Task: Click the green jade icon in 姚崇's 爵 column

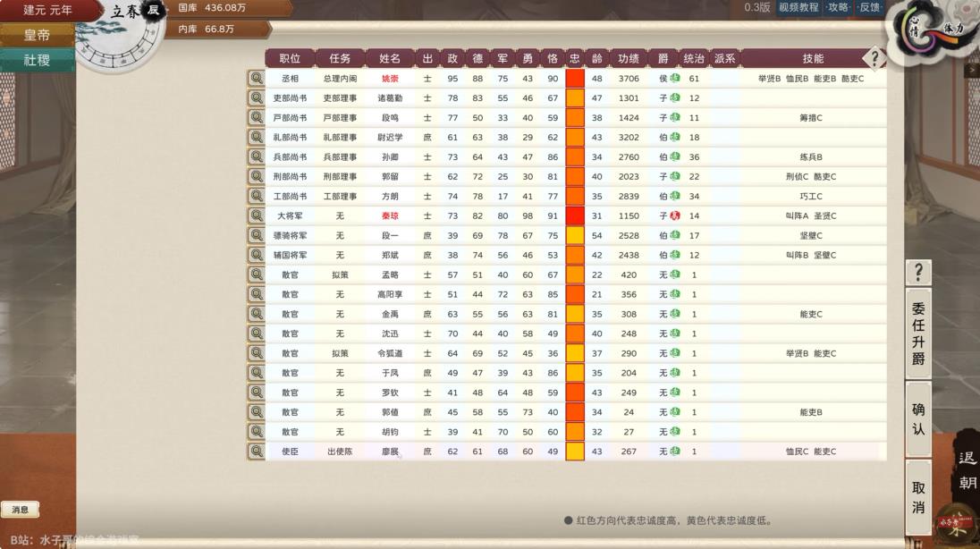Action: pos(677,78)
